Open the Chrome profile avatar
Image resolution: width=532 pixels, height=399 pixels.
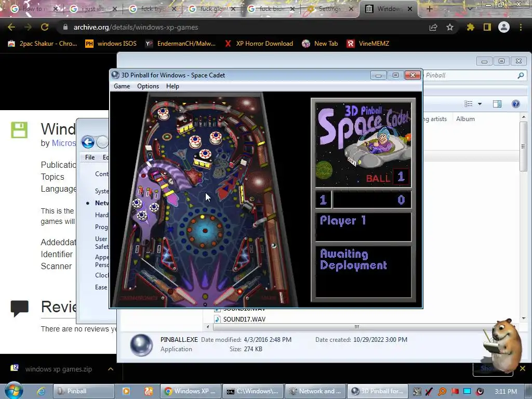pos(504,27)
